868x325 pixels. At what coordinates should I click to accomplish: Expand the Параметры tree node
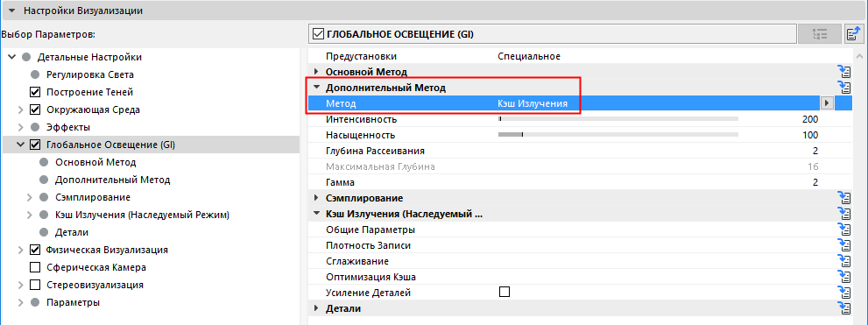coord(21,303)
